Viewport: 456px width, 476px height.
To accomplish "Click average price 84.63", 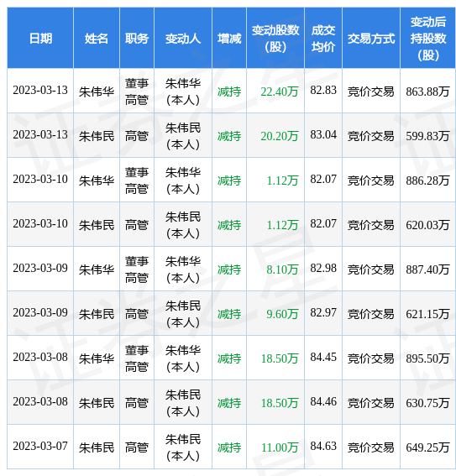I will [323, 446].
